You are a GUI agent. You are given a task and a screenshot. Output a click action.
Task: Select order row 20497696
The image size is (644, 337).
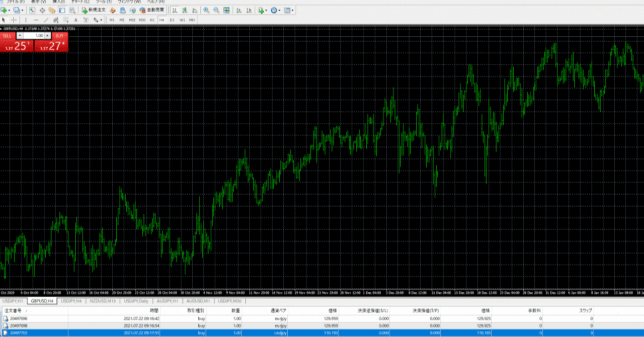coord(322,318)
